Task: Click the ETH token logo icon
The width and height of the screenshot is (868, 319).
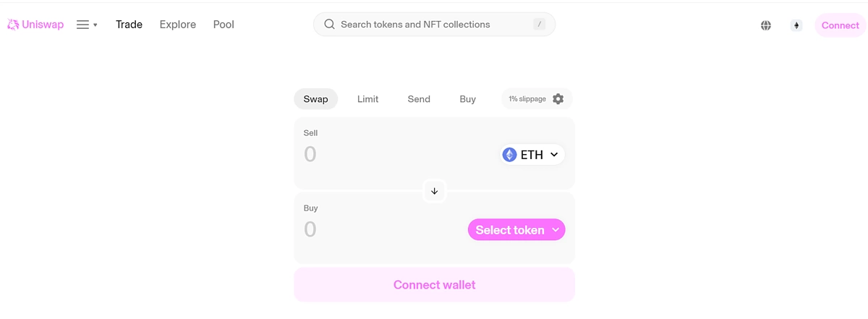Action: click(510, 155)
